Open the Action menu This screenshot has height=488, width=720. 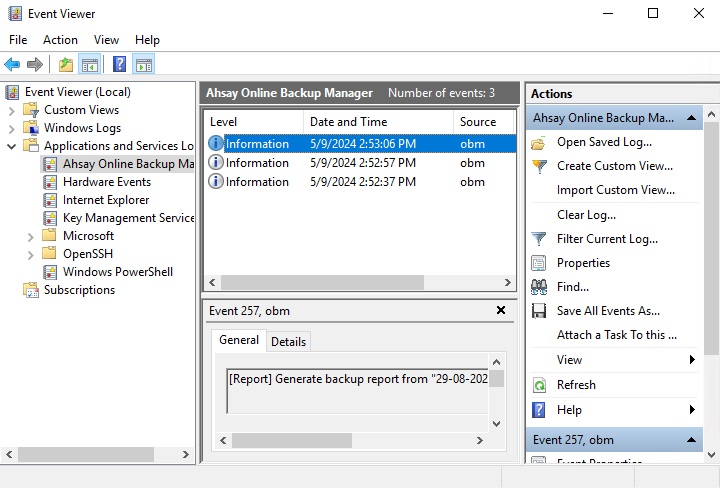coord(60,40)
